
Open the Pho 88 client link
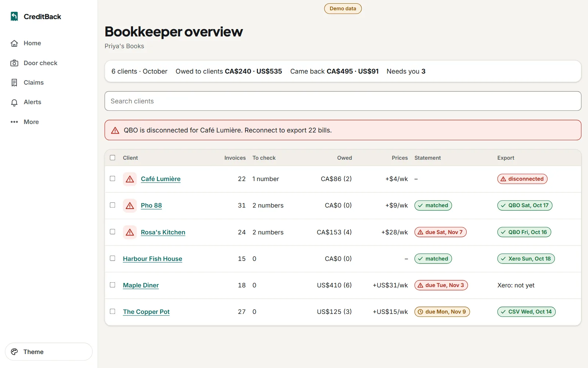(151, 205)
